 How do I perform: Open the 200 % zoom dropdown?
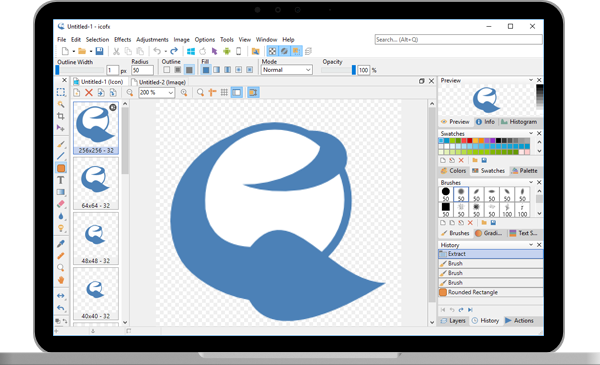(157, 92)
